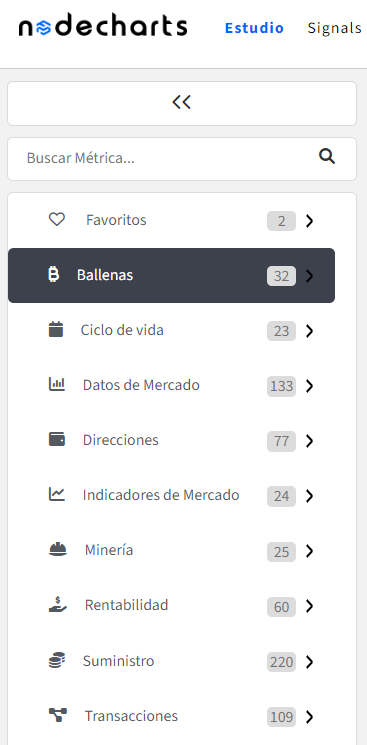Collapse the sidebar with double-arrow button
The height and width of the screenshot is (745, 367).
[x=182, y=103]
